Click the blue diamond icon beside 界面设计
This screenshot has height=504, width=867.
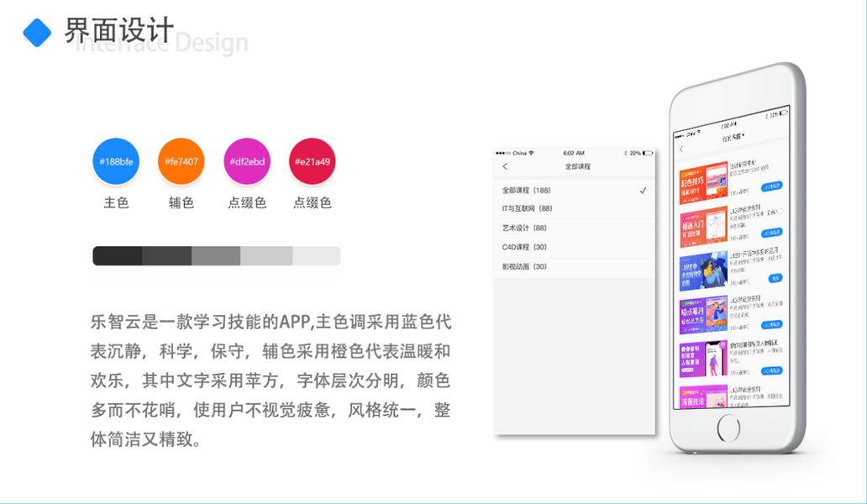(x=37, y=33)
